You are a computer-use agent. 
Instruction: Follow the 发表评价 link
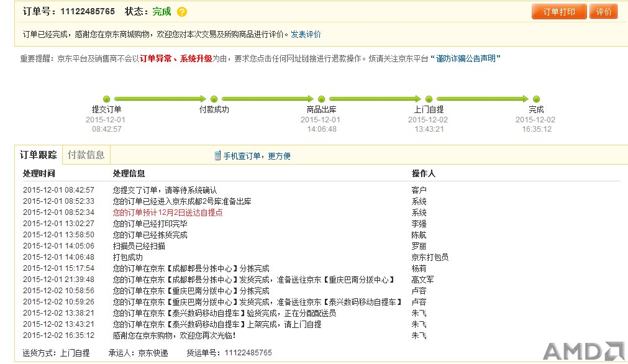pyautogui.click(x=306, y=34)
